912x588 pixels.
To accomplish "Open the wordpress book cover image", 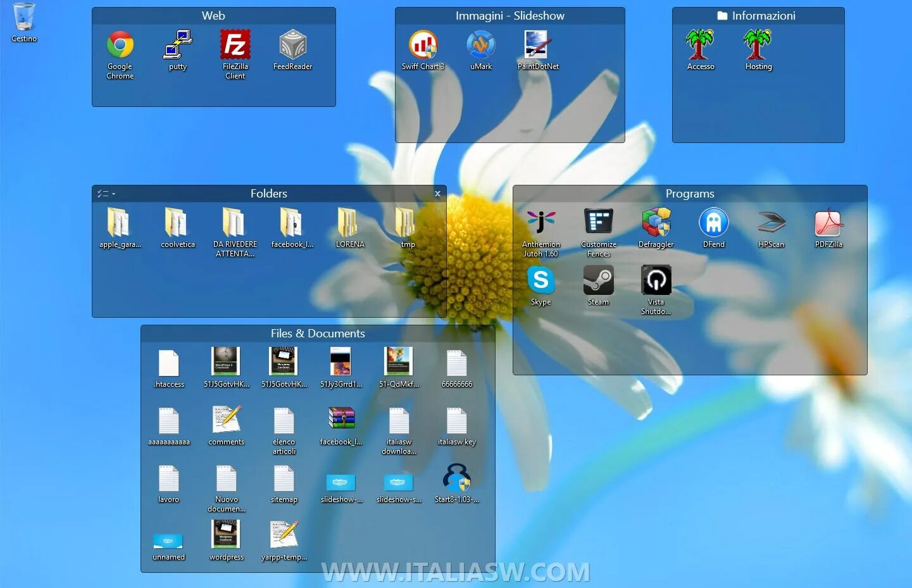I will 227,541.
